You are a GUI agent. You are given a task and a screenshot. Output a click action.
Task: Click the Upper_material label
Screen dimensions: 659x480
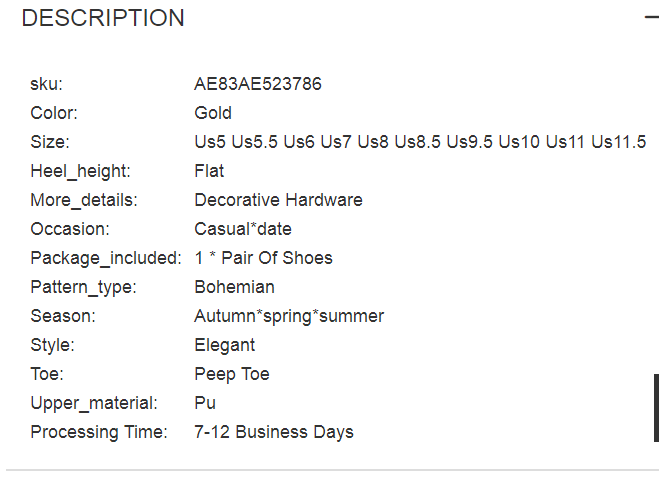point(94,403)
